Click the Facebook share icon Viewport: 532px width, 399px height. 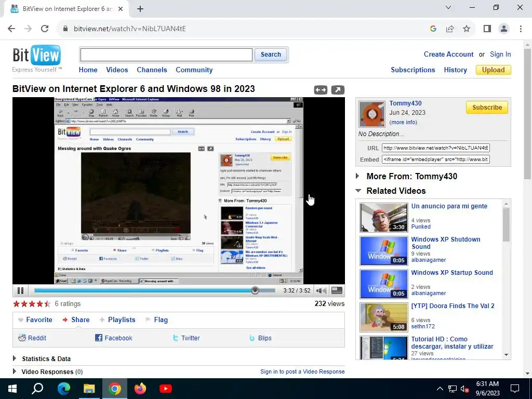98,338
